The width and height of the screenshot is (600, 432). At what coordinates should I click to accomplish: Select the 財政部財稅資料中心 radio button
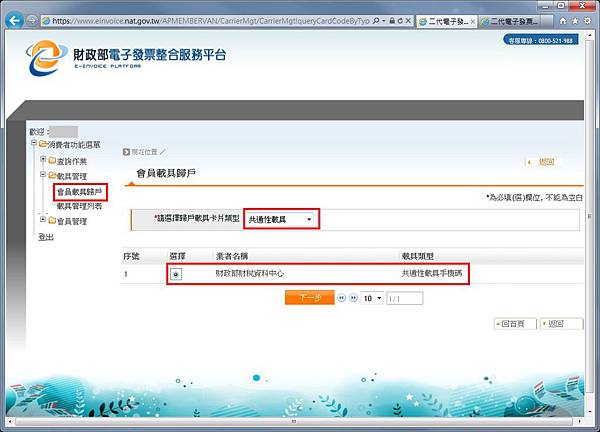(x=176, y=274)
